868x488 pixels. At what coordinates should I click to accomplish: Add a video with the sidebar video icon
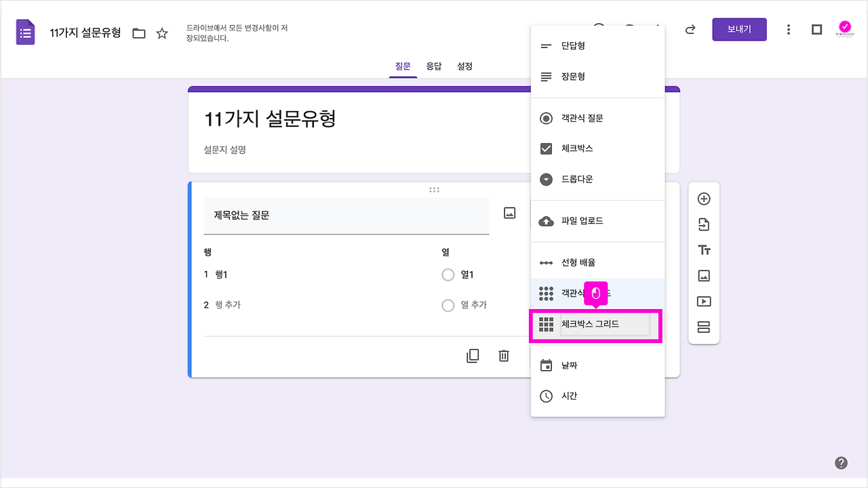click(704, 301)
